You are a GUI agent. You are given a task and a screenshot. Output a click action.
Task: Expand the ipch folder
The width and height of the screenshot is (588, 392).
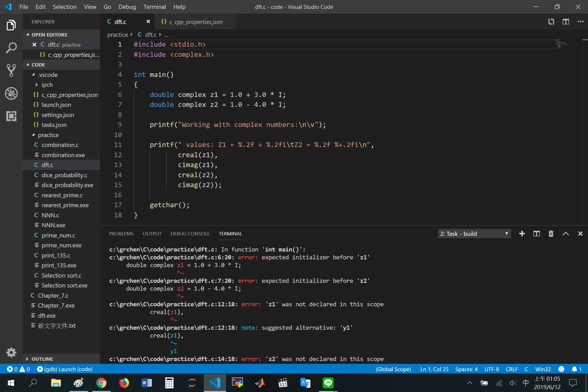(47, 85)
